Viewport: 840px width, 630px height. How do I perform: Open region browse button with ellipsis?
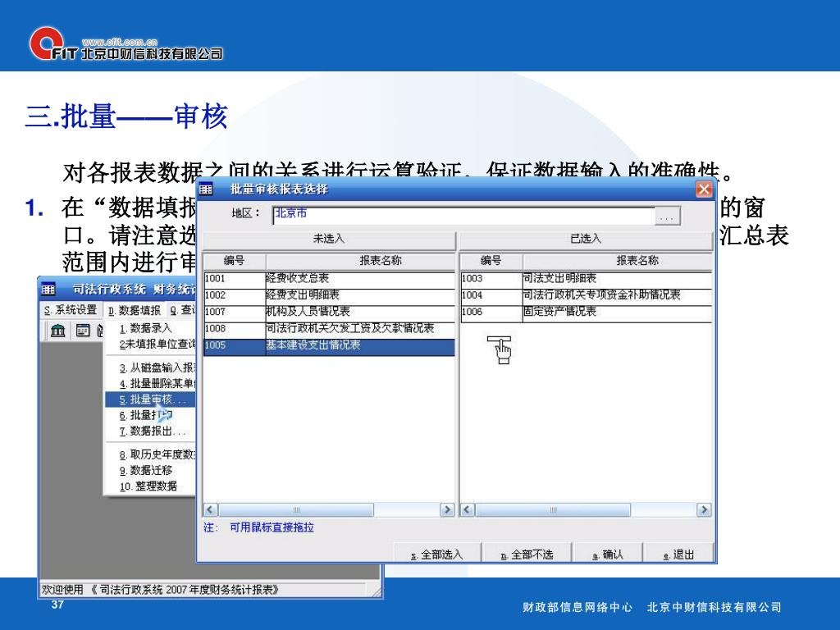[x=667, y=216]
